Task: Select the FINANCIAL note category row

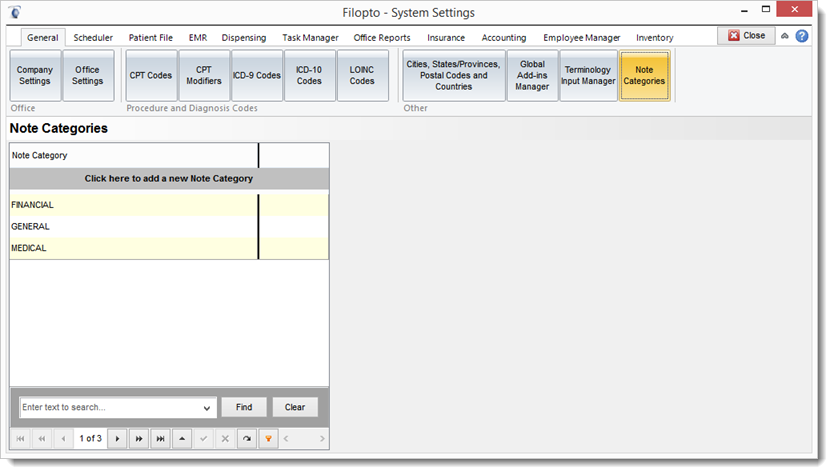Action: pyautogui.click(x=169, y=205)
